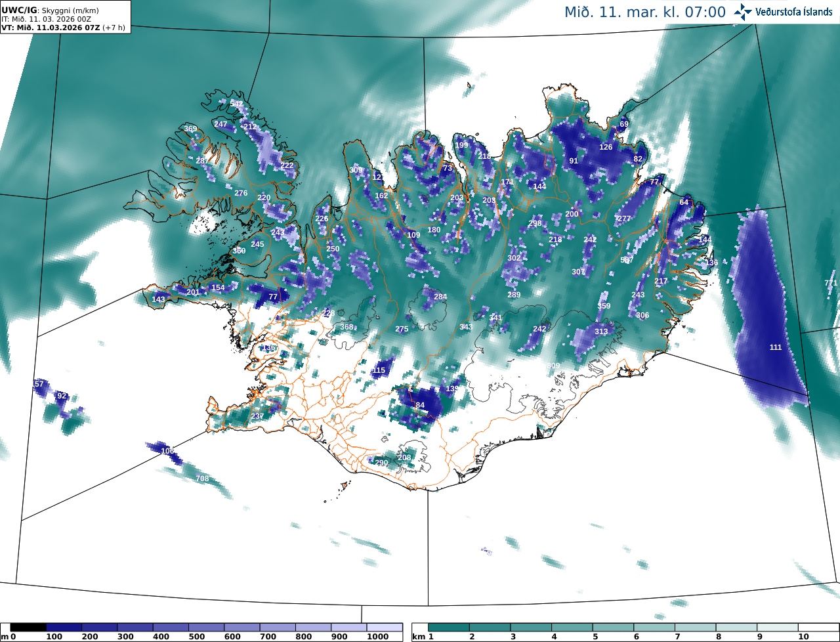Click visibility value 92 near the west edge
Screen dimensions: 840x642
tap(62, 396)
